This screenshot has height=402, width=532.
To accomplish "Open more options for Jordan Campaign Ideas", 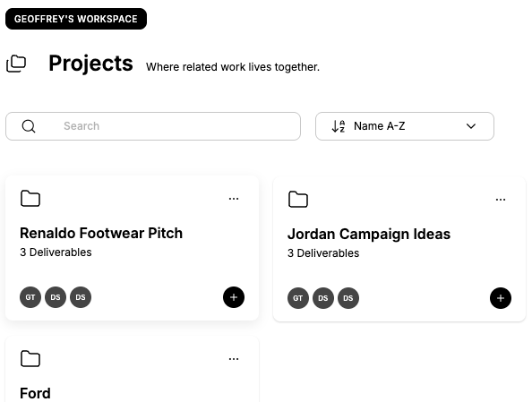I will tap(501, 200).
